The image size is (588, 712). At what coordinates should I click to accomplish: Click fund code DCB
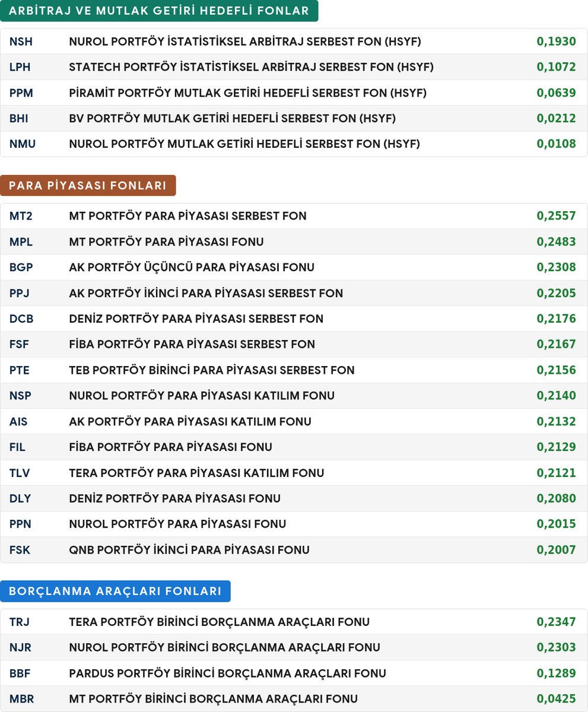[21, 319]
